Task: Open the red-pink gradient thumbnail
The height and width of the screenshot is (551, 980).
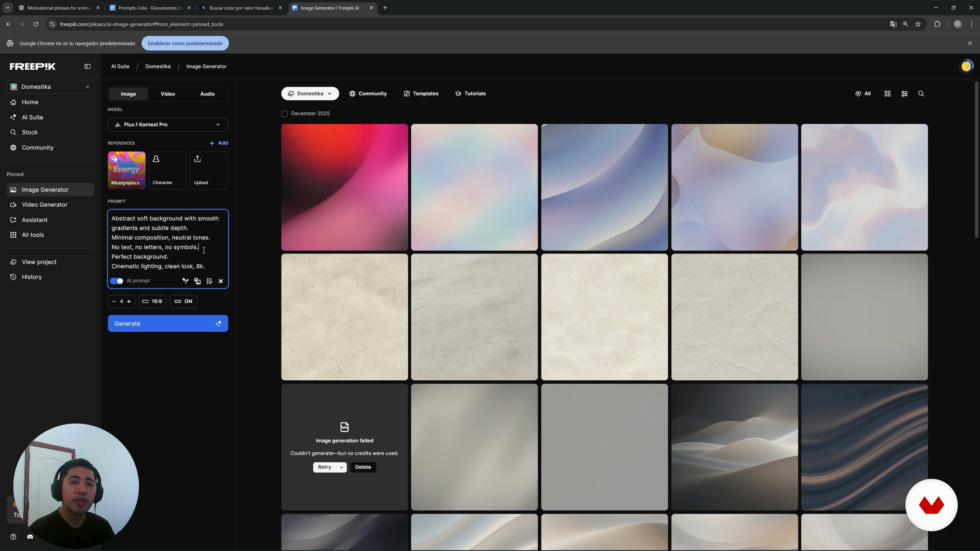Action: click(x=345, y=187)
